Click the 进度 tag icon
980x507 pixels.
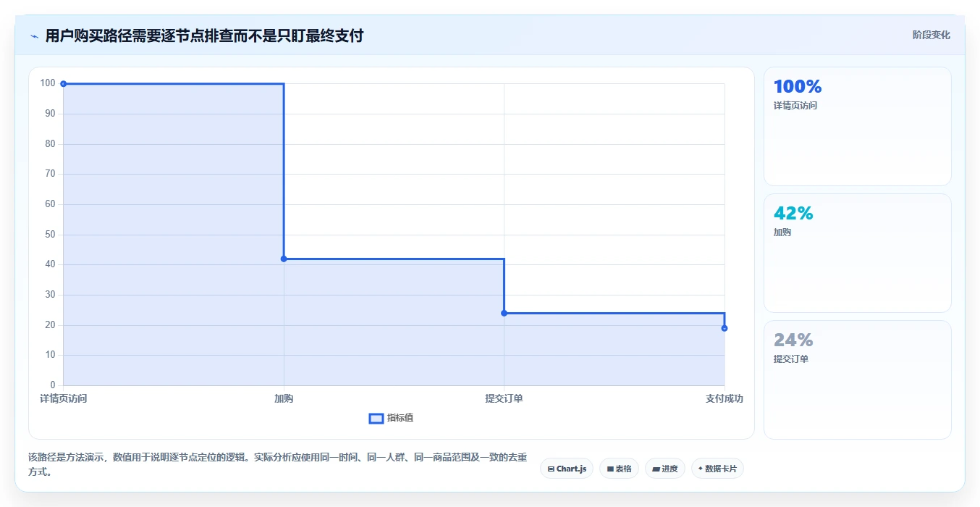(x=656, y=469)
